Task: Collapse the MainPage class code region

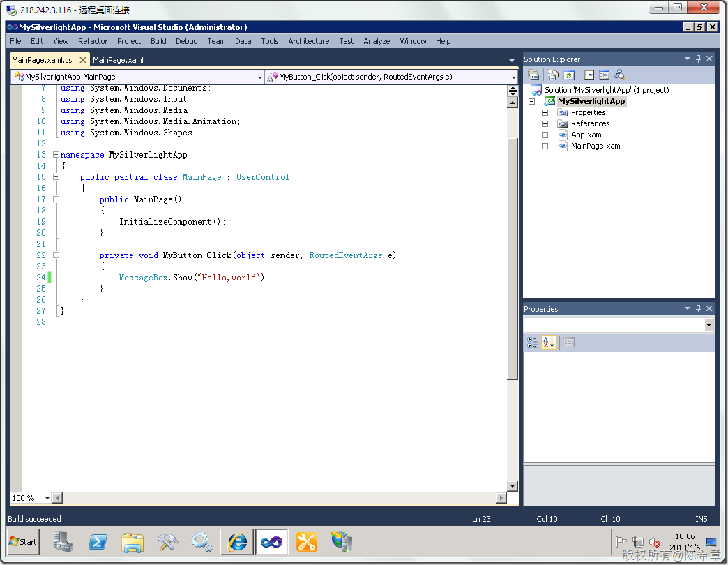Action: point(56,177)
